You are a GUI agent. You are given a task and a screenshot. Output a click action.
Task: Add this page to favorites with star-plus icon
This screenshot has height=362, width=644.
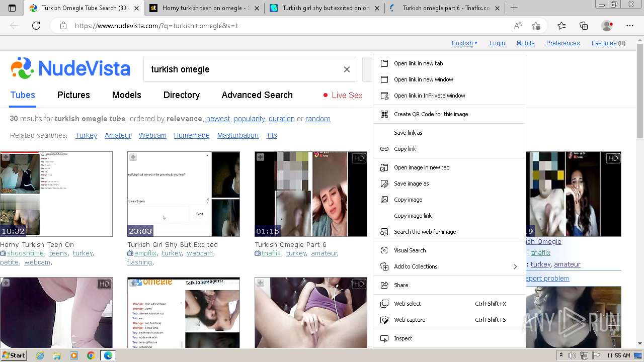point(536,26)
